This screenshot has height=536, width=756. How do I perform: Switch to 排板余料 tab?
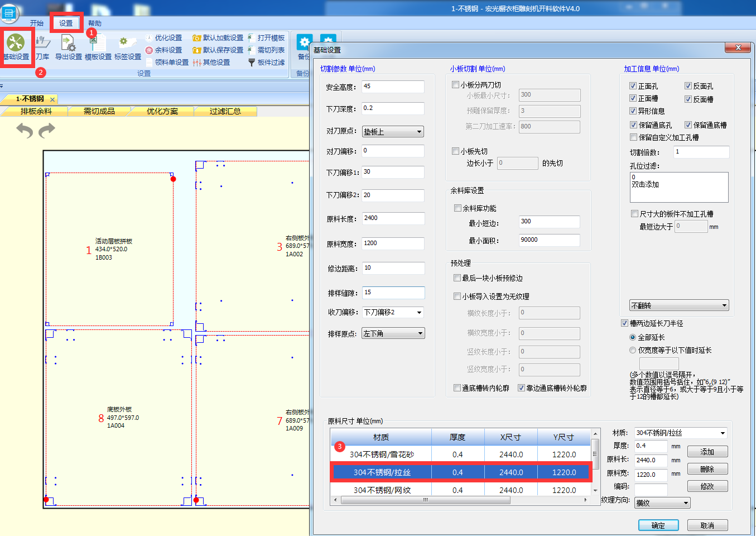click(x=36, y=111)
